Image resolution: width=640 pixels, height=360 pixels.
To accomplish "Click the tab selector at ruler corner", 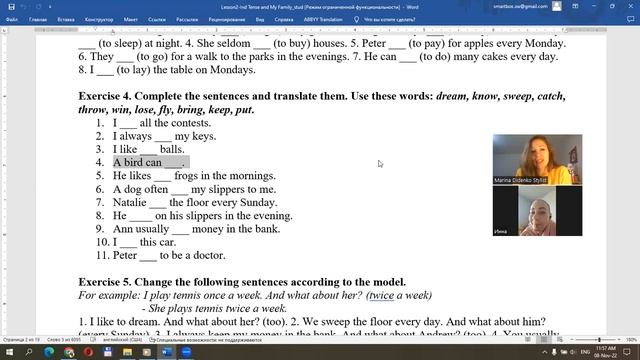I will pos(4,30).
